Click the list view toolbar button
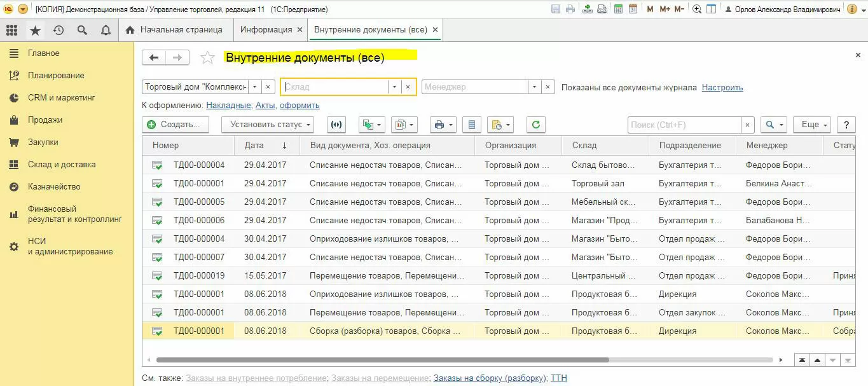The width and height of the screenshot is (868, 386). 471,125
